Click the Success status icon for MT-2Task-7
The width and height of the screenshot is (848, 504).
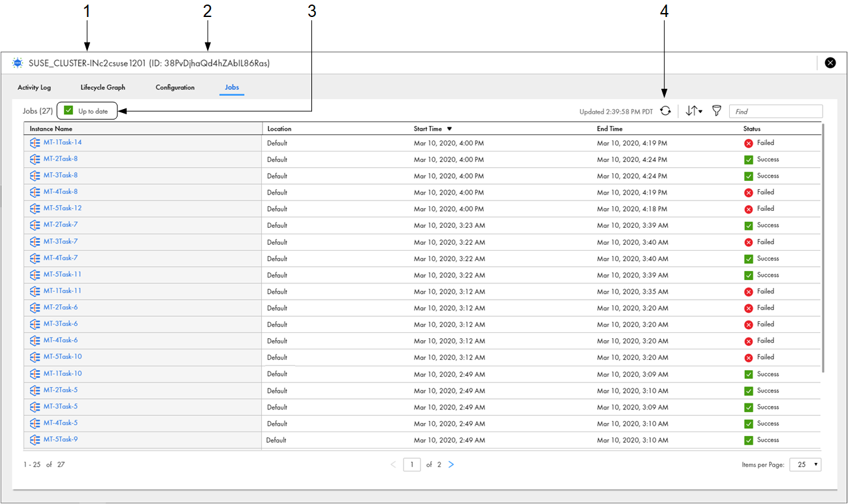(x=749, y=225)
